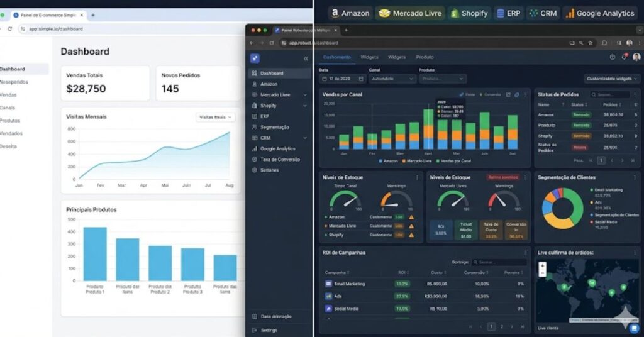The height and width of the screenshot is (337, 644).
Task: Open the Segmentação de Clientes three-dot menu
Action: (x=635, y=177)
